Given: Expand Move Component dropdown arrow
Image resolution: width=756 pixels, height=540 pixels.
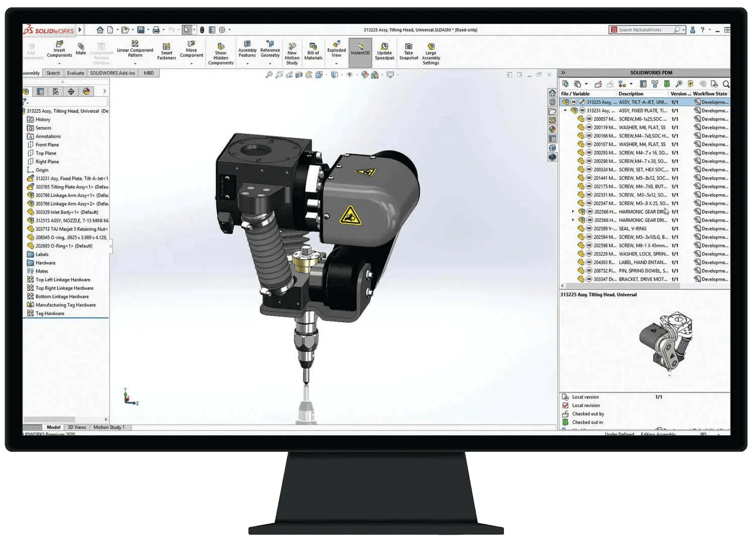Looking at the screenshot, I should tap(192, 64).
